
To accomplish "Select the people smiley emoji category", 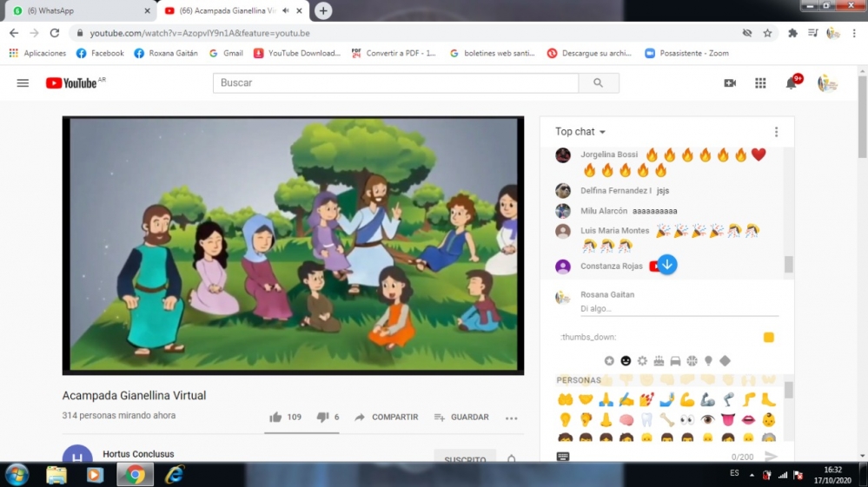I will tap(626, 361).
